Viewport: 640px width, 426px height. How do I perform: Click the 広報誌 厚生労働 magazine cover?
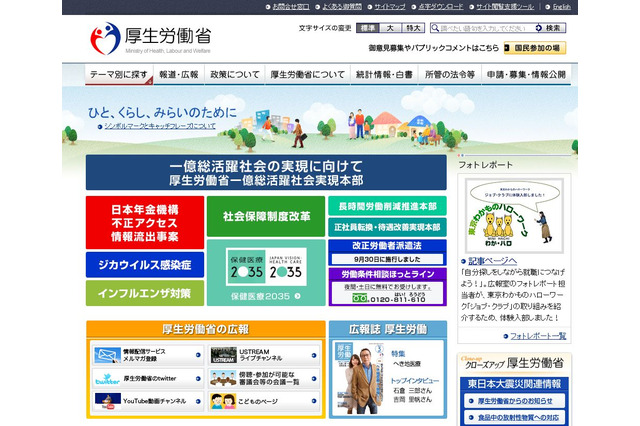click(359, 378)
